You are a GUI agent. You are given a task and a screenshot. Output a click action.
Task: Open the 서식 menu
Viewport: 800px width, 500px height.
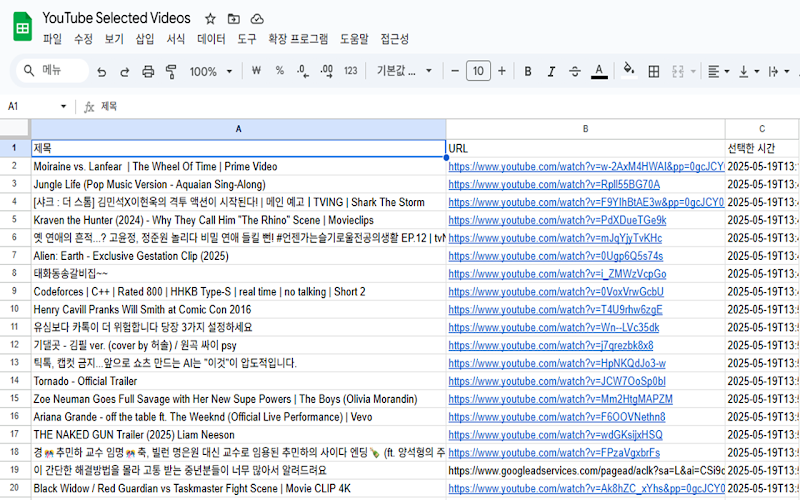pos(175,39)
